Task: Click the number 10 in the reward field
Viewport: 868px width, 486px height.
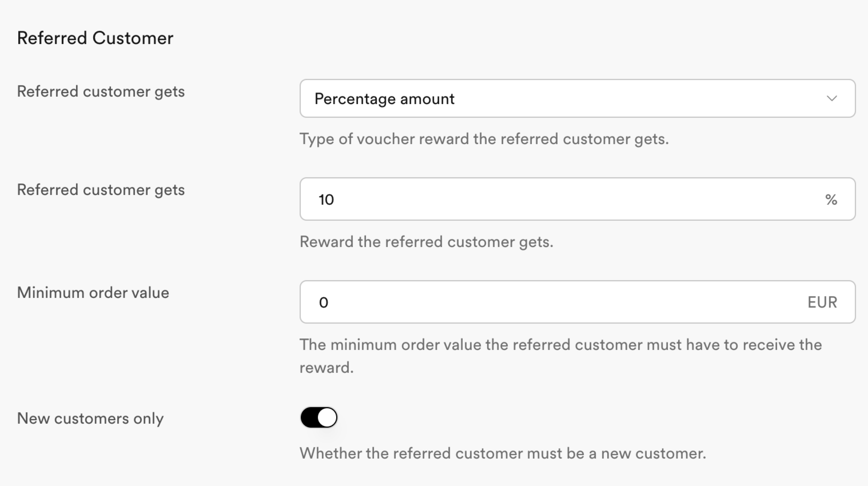Action: pos(326,200)
